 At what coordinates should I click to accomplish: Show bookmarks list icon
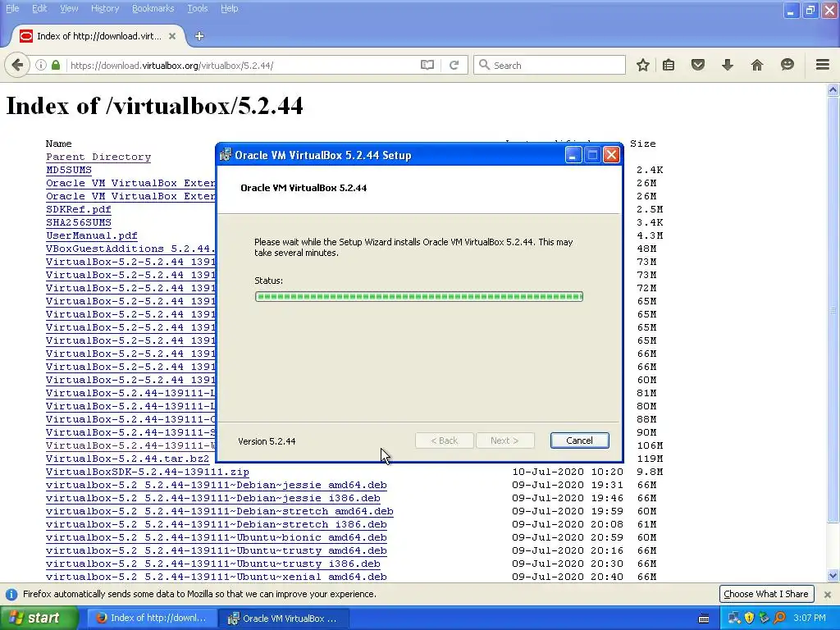669,66
